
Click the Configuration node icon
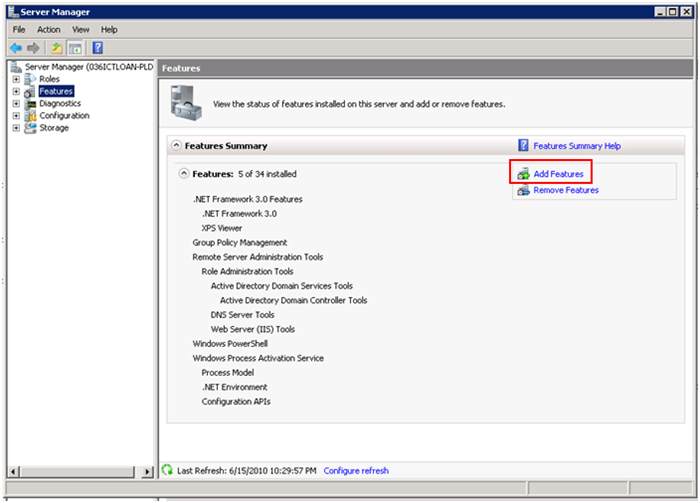point(30,116)
